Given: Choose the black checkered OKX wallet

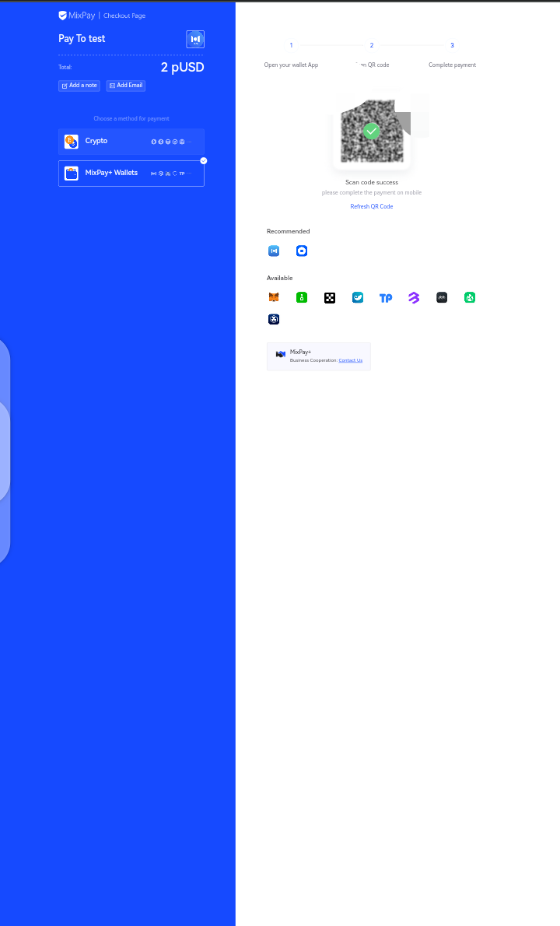Looking at the screenshot, I should (330, 297).
